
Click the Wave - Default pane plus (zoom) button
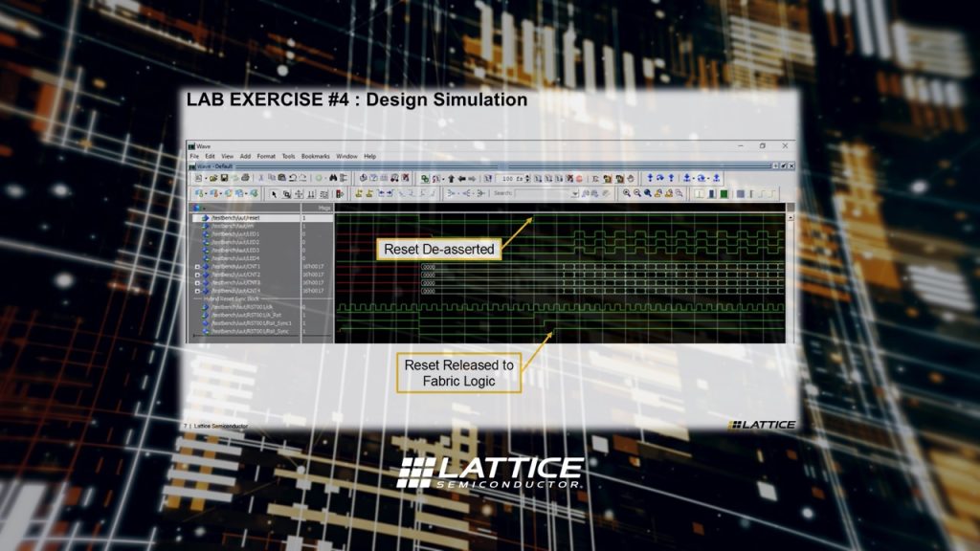pyautogui.click(x=775, y=166)
